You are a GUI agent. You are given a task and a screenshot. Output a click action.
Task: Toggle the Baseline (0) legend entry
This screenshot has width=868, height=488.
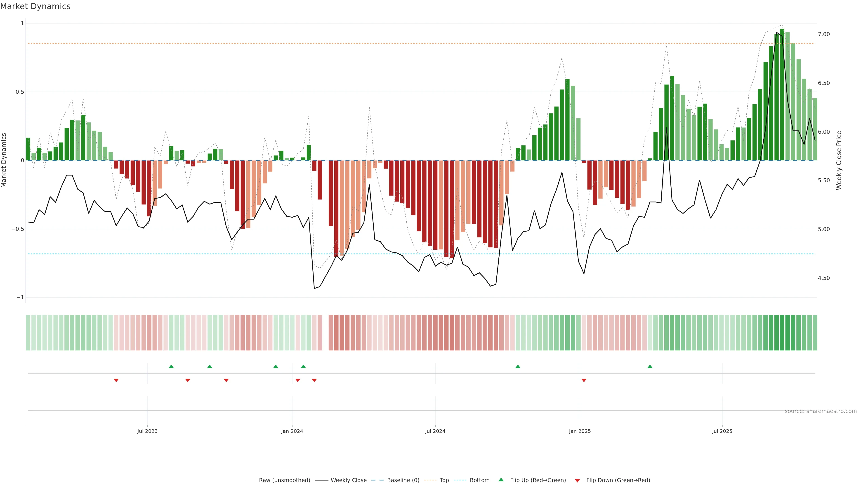point(403,480)
